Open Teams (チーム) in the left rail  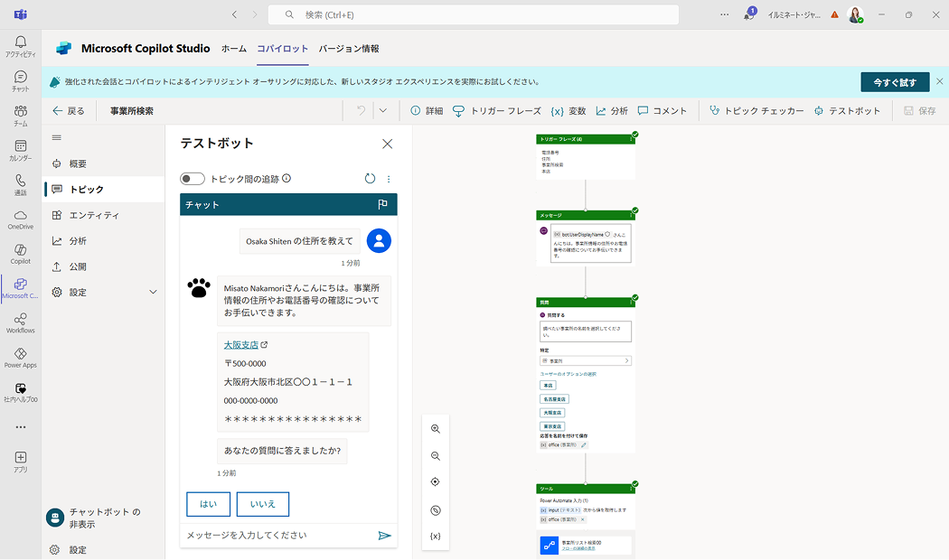pos(21,116)
